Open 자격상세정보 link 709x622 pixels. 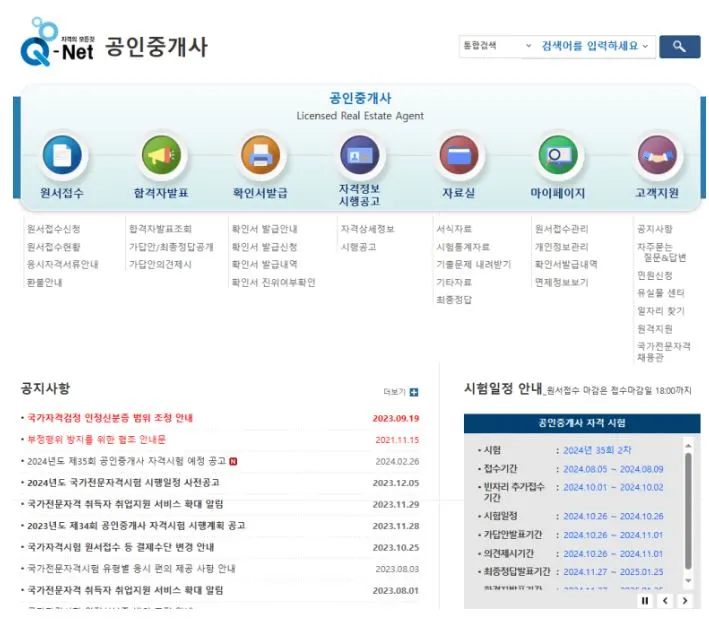(x=368, y=229)
